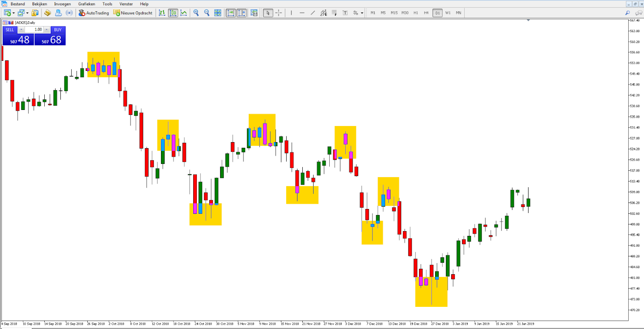Switch chart to candlesticks
This screenshot has width=644, height=329.
[x=173, y=13]
